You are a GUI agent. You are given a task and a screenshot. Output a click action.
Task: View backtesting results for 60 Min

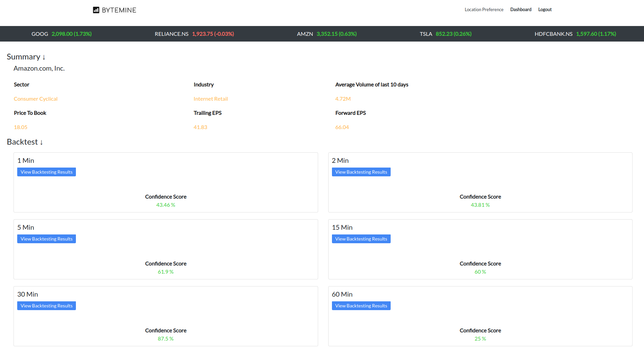click(361, 306)
